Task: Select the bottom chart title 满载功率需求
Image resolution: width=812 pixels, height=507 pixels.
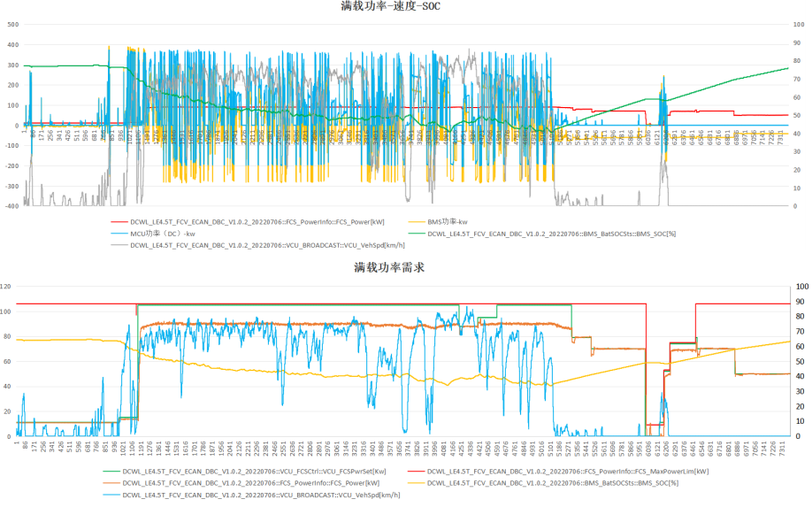Action: coord(389,267)
